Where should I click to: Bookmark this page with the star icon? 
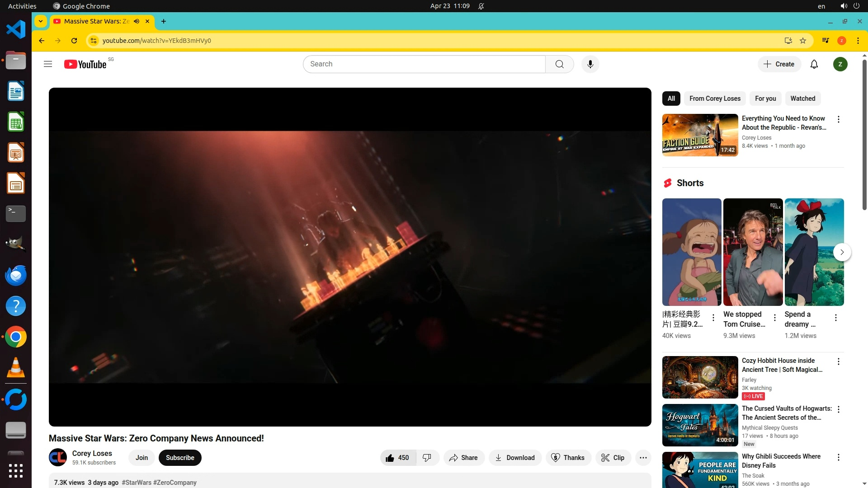(x=803, y=41)
